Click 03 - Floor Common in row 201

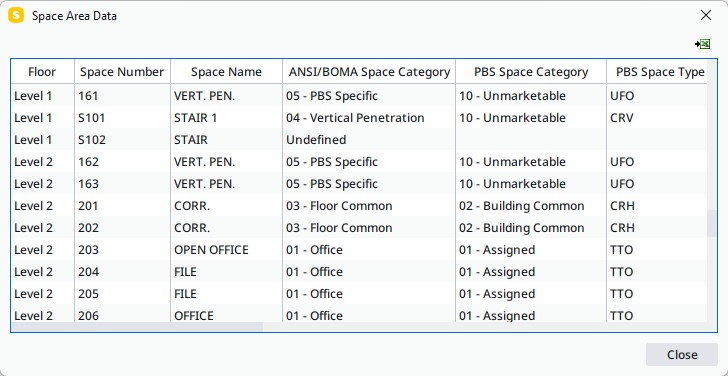coord(369,206)
